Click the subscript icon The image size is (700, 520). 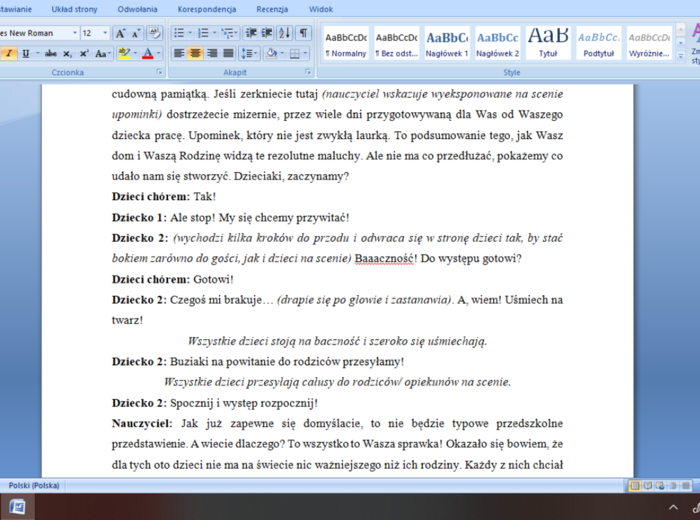pyautogui.click(x=69, y=53)
